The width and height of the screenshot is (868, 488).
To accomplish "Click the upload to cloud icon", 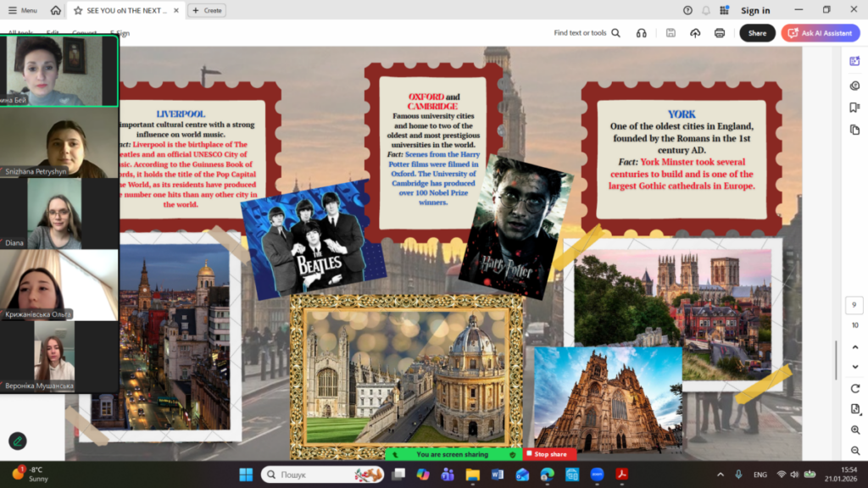I will coord(695,33).
